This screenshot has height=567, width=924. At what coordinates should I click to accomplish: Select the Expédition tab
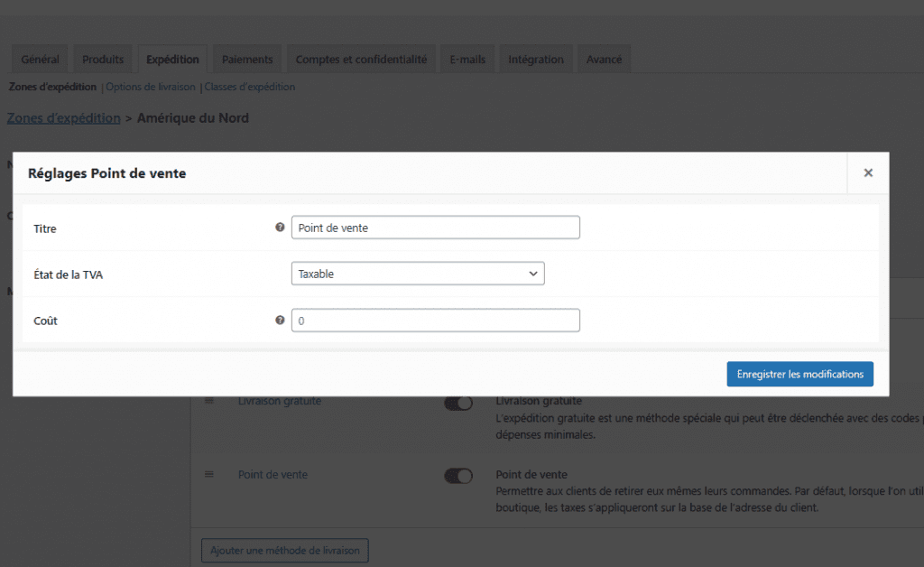tap(172, 60)
